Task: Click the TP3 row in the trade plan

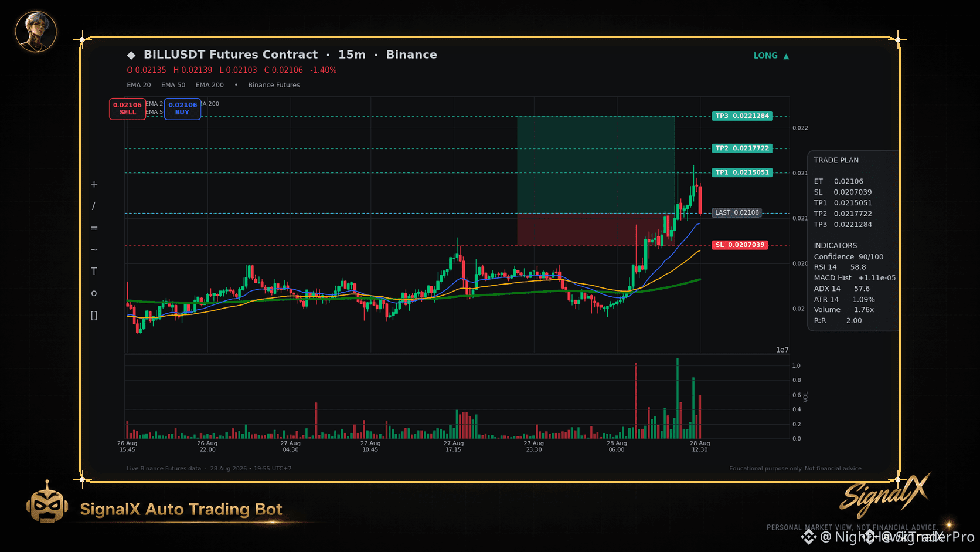Action: pos(843,225)
